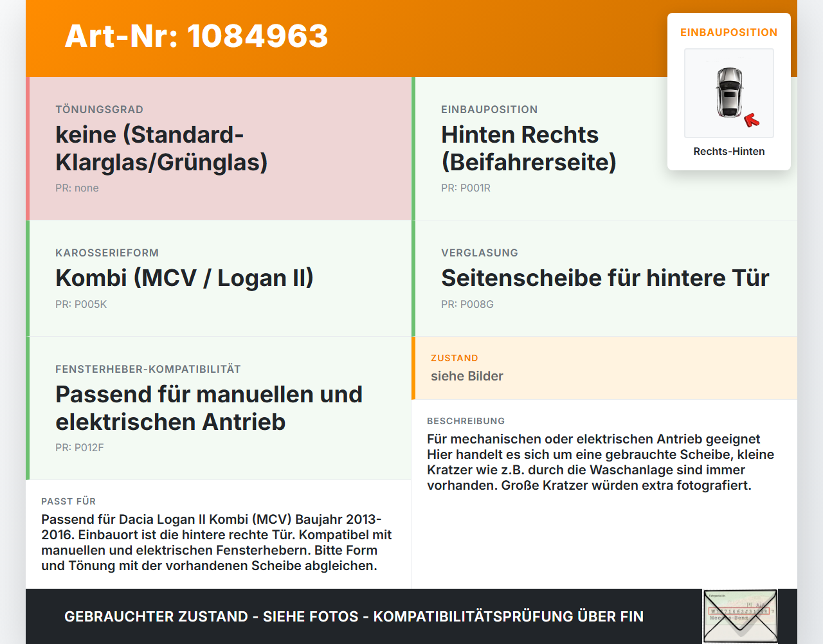Click the code "PR: P012F"
This screenshot has height=644, width=823.
pyautogui.click(x=79, y=447)
